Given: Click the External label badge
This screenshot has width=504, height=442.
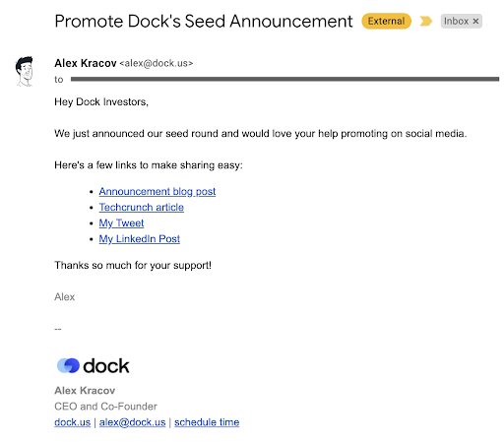Looking at the screenshot, I should pyautogui.click(x=386, y=21).
